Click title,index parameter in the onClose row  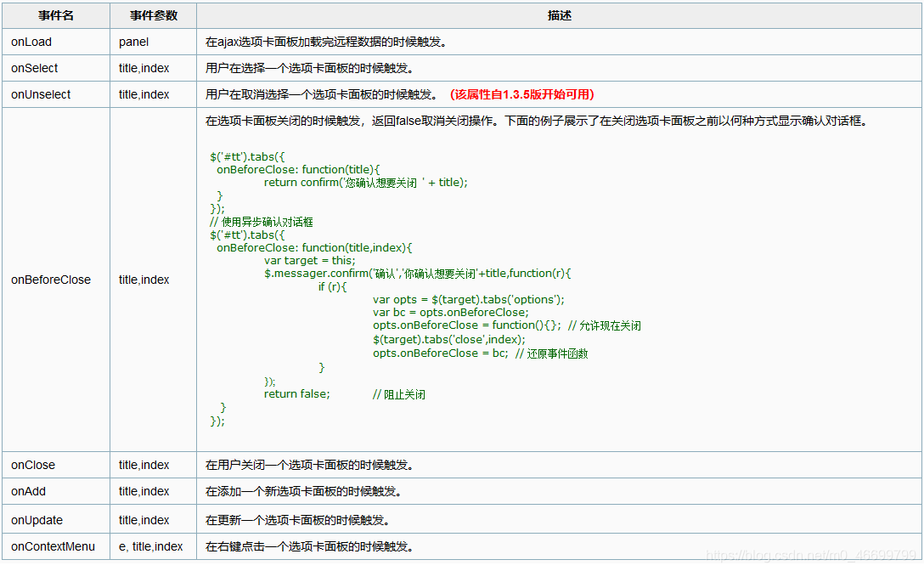[x=144, y=465]
